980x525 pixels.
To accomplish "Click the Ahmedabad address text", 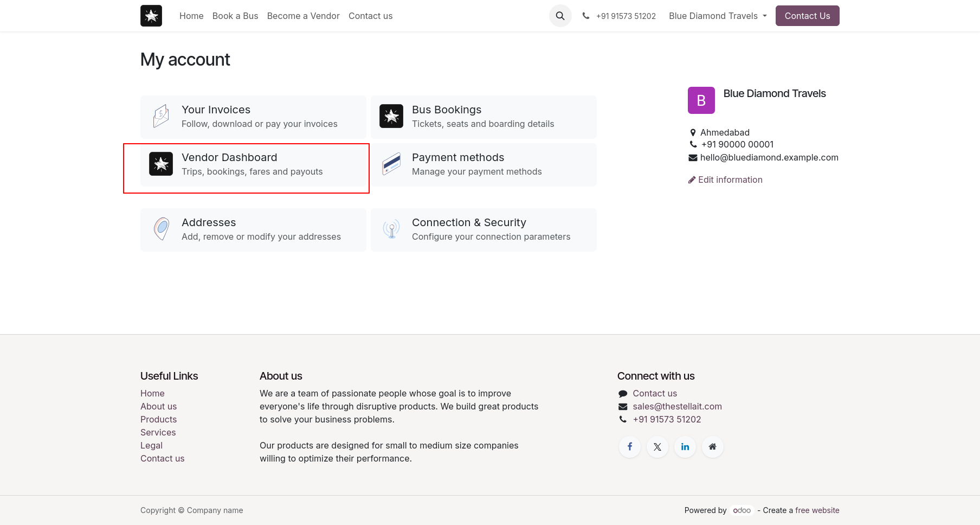I will (725, 132).
